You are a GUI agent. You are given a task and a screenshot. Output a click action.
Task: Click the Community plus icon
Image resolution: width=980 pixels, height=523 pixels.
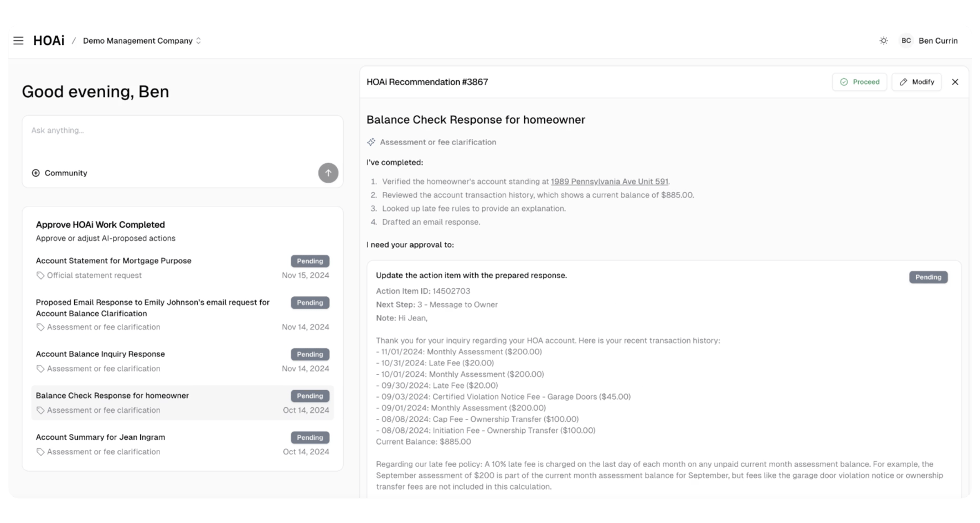pyautogui.click(x=36, y=173)
